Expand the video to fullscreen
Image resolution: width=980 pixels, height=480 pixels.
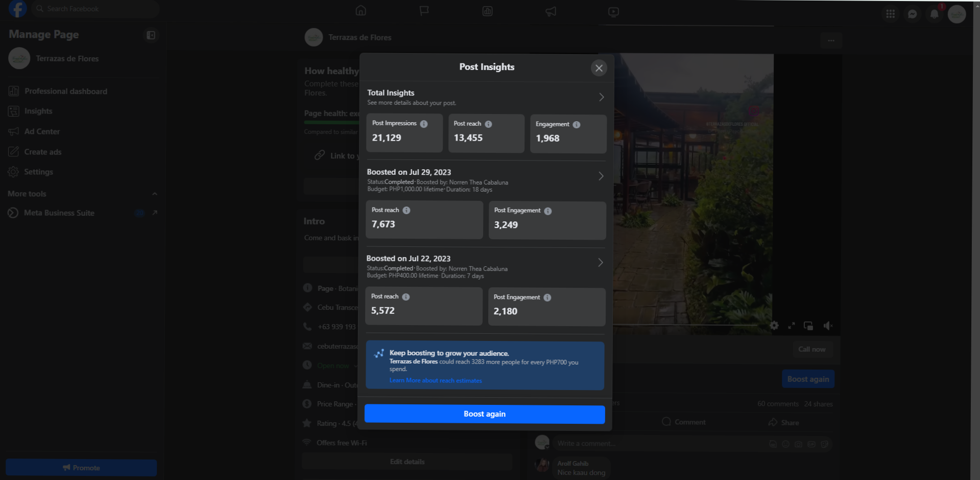click(792, 326)
